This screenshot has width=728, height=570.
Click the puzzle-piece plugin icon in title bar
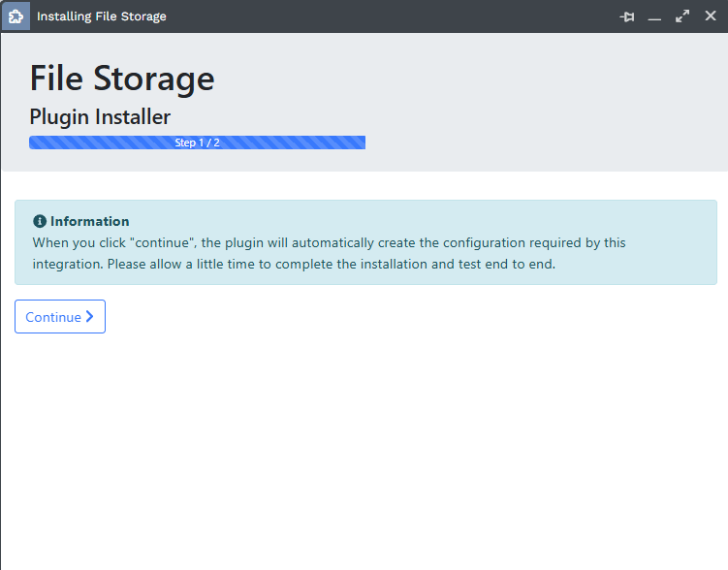pos(16,16)
